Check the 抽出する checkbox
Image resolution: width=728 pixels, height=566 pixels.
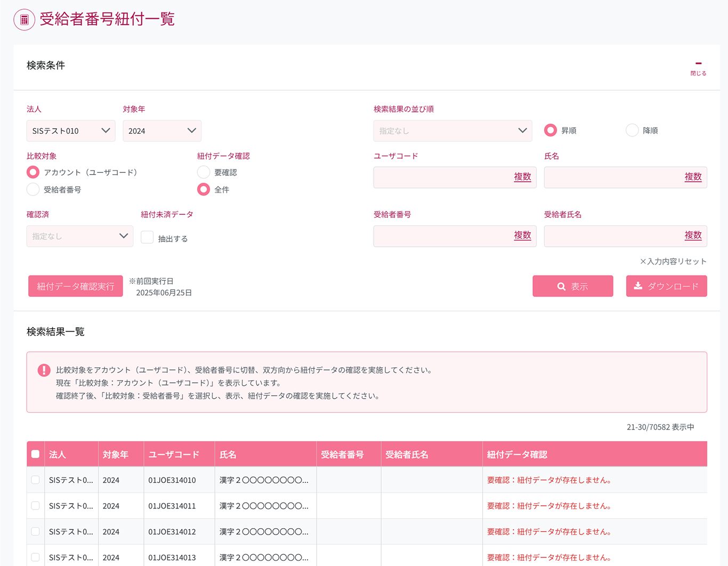click(x=147, y=238)
